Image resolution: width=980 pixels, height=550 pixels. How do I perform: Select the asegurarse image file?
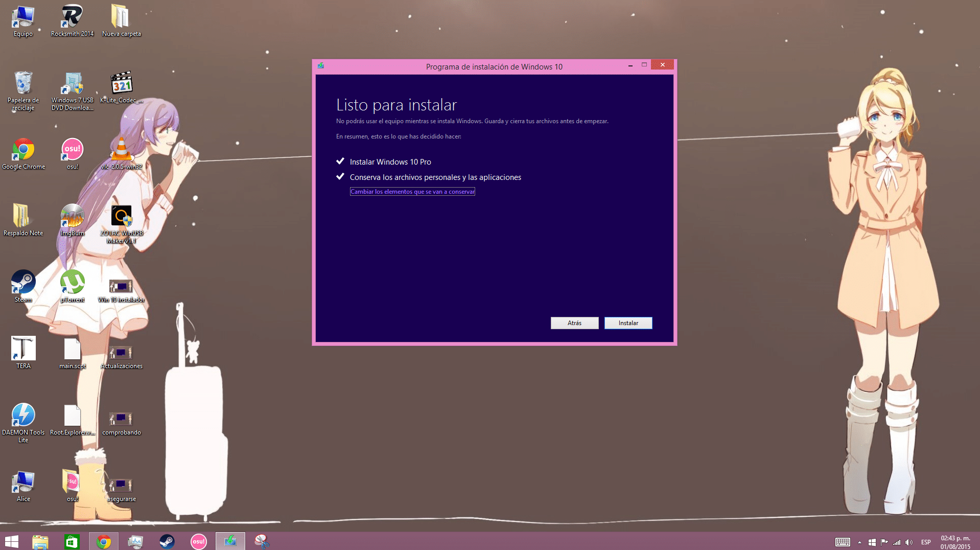coord(121,490)
